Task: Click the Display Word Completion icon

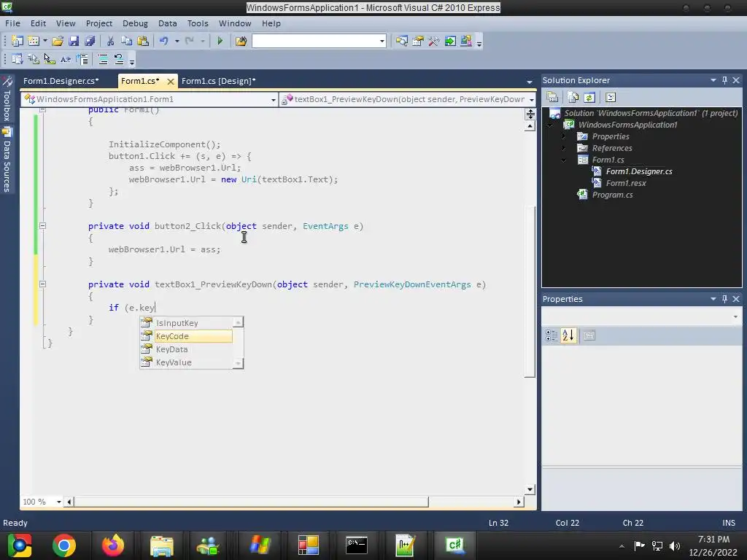Action: click(66, 60)
